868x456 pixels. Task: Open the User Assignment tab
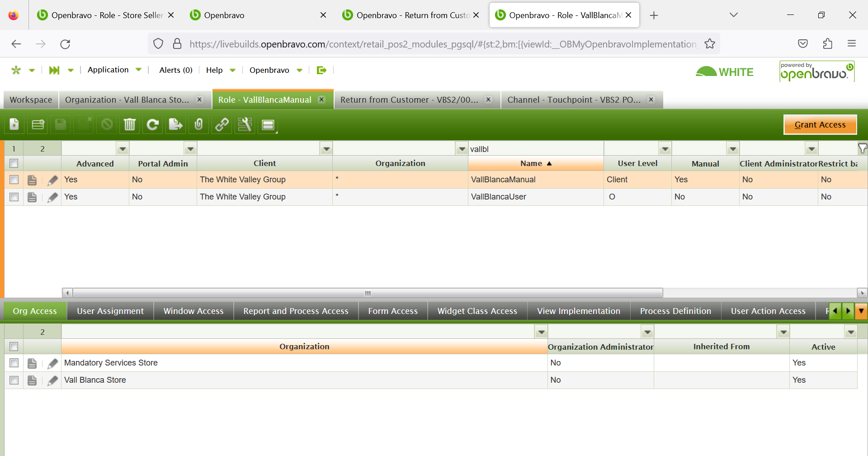pyautogui.click(x=110, y=311)
